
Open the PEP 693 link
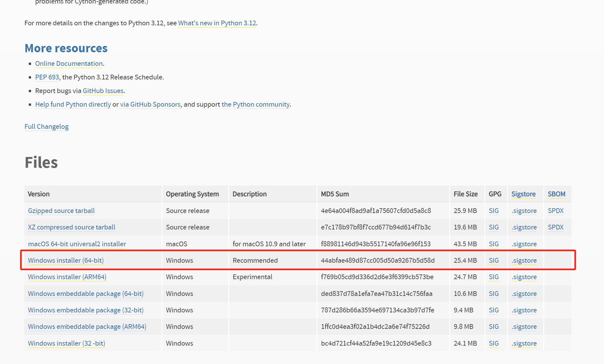pyautogui.click(x=47, y=77)
